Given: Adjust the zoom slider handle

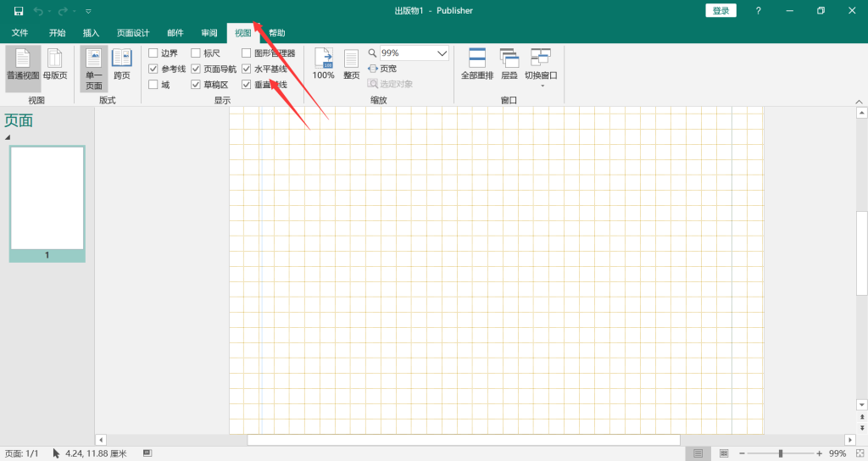Looking at the screenshot, I should coord(781,453).
